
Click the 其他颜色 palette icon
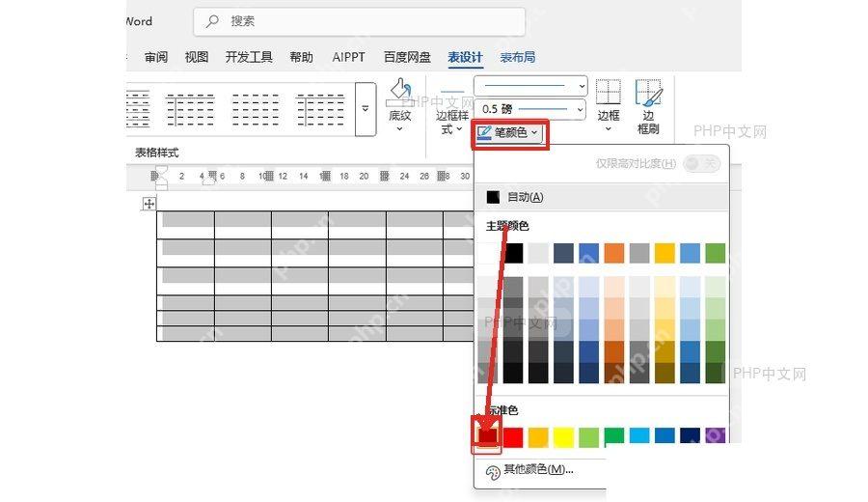click(x=493, y=472)
